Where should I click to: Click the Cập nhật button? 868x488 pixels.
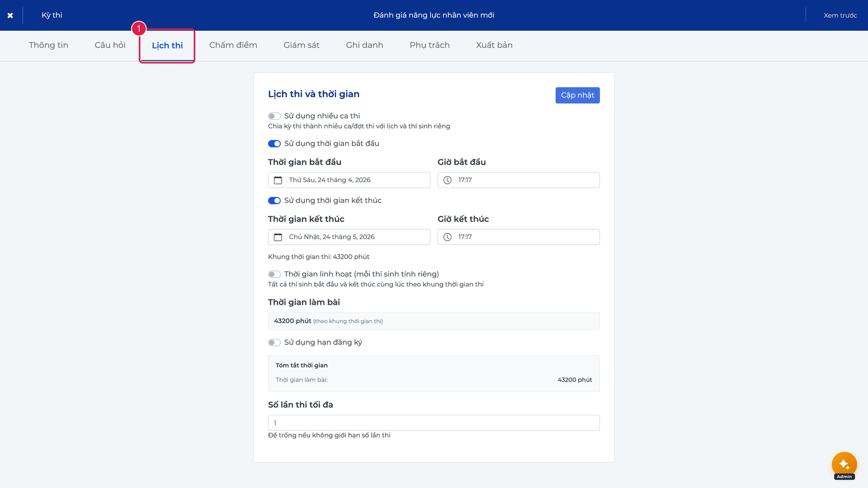(578, 95)
